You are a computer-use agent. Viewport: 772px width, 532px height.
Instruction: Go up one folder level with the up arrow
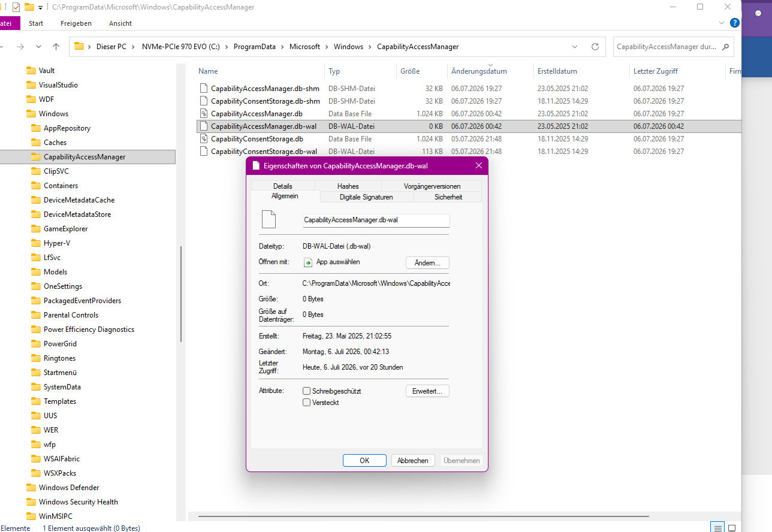(x=56, y=47)
